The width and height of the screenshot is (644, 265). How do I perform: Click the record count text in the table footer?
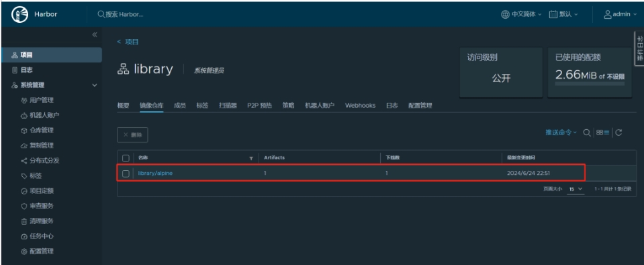(x=613, y=189)
